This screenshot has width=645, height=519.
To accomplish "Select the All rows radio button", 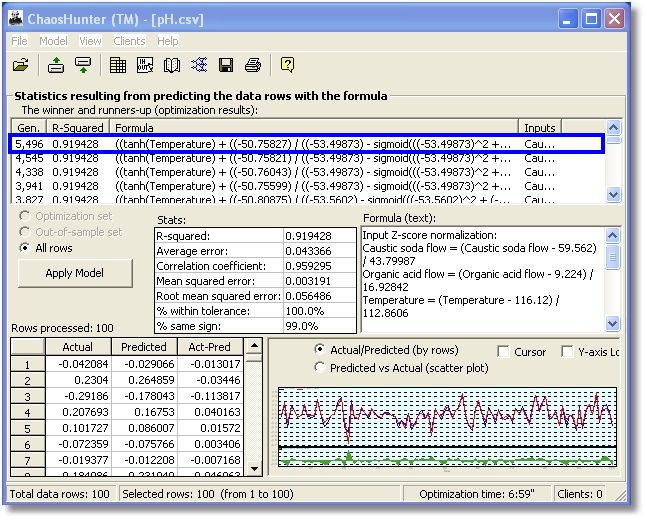I will (x=25, y=248).
